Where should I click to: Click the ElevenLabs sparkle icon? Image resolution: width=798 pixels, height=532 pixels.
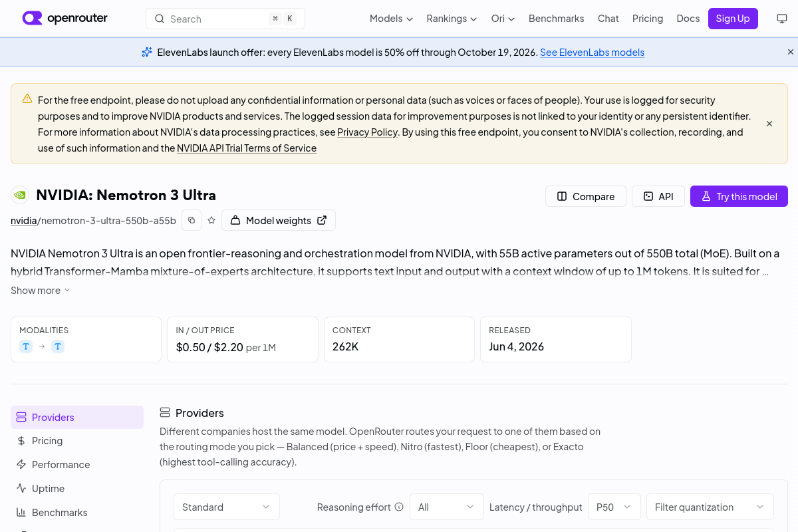[x=147, y=52]
